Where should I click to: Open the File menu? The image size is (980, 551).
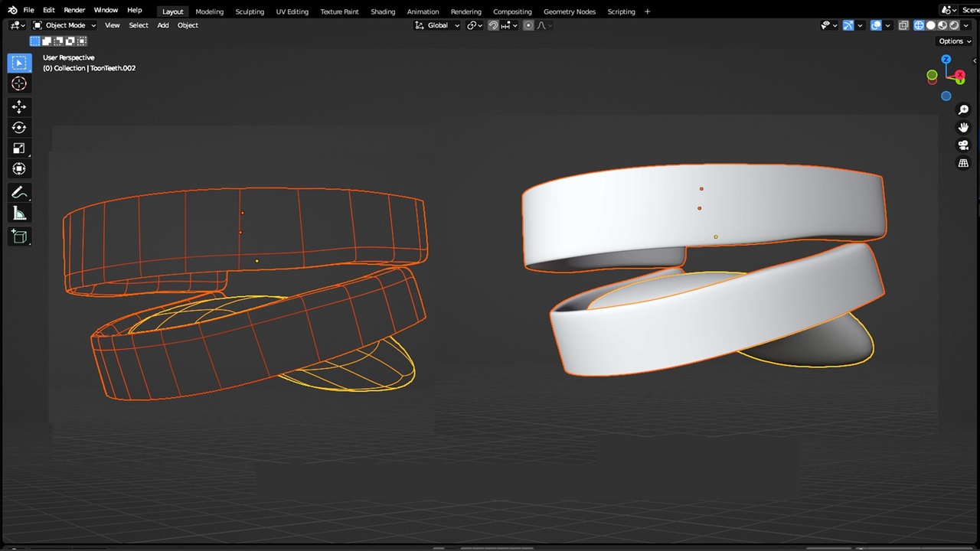28,11
